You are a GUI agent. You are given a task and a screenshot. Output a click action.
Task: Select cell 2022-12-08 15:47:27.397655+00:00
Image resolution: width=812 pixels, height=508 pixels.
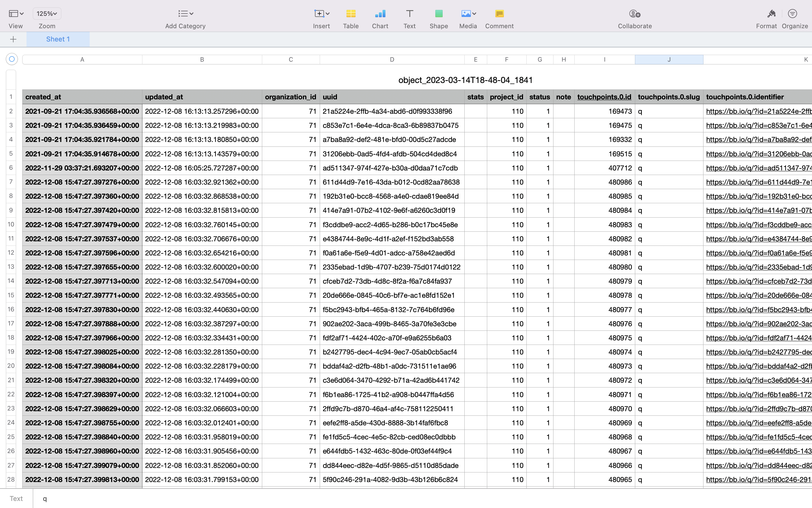tap(82, 267)
